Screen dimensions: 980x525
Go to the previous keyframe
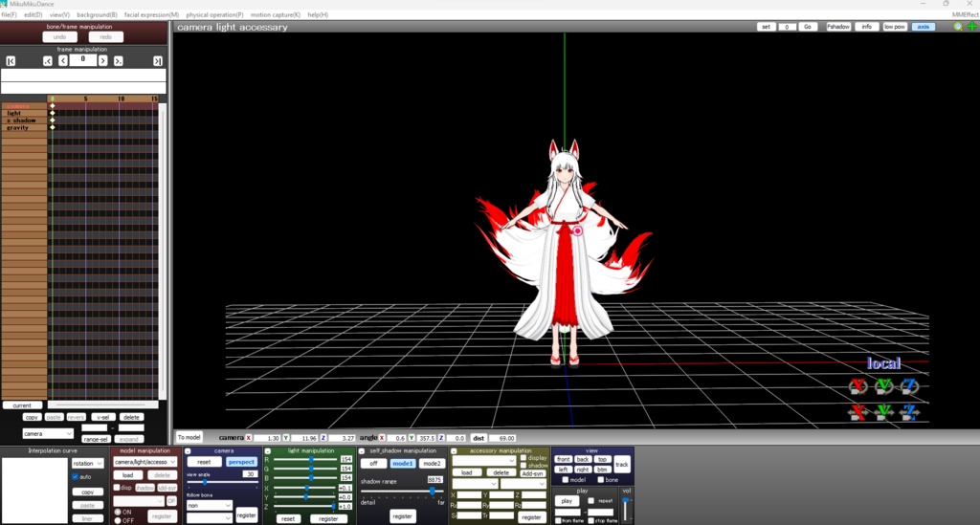[48, 60]
